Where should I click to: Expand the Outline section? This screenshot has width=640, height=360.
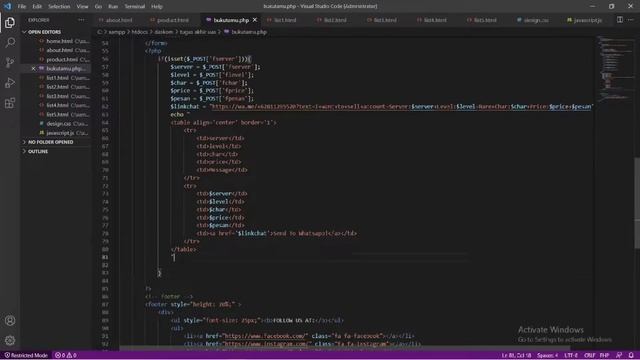coord(38,151)
